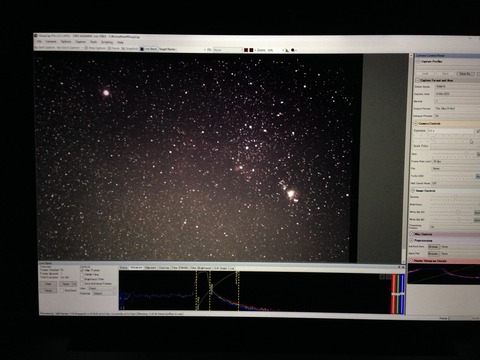This screenshot has width=480, height=360.
Task: Open the Colour Space dropdown
Action: click(x=457, y=87)
